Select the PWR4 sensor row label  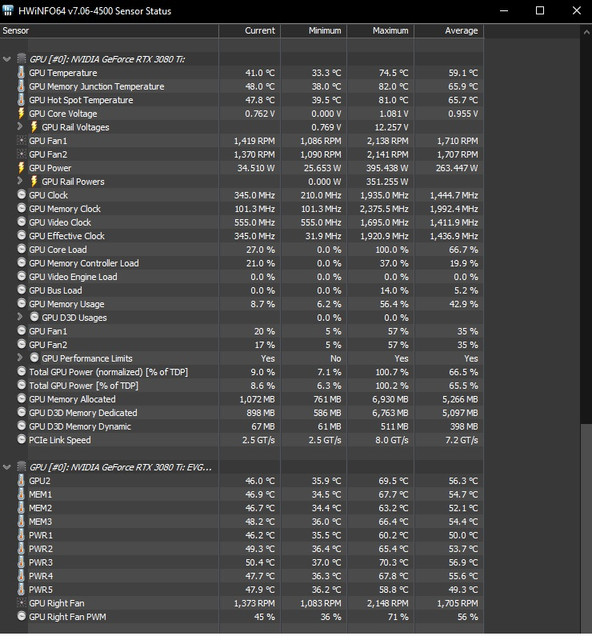pos(40,576)
